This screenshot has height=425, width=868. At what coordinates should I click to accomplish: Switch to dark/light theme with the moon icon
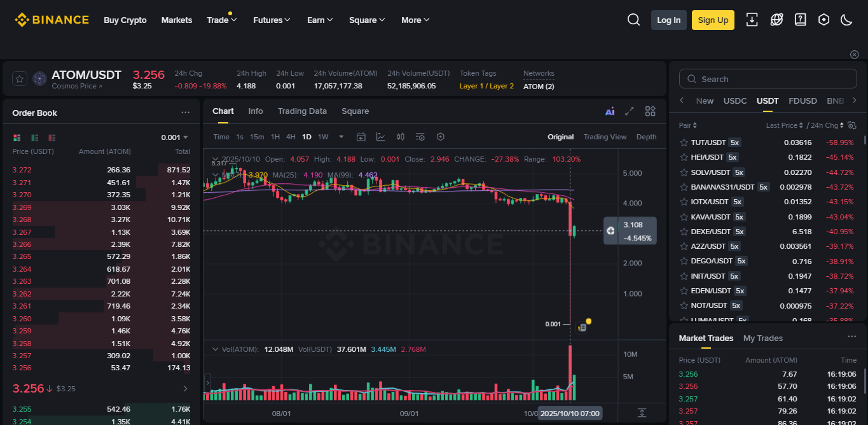846,20
